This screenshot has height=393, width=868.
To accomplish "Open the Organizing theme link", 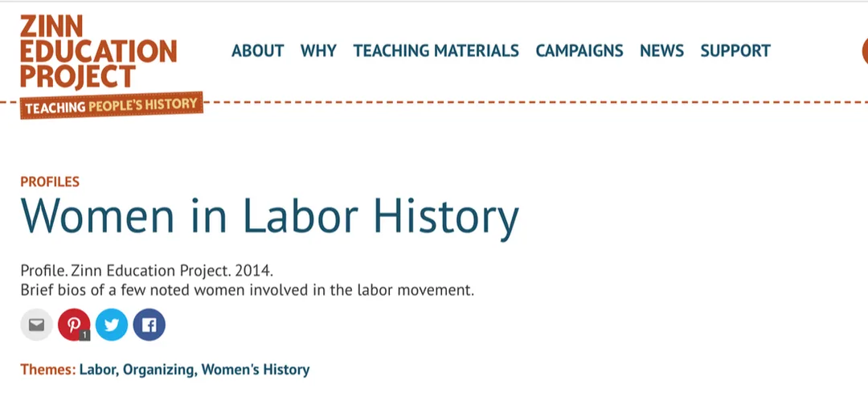I will (159, 370).
